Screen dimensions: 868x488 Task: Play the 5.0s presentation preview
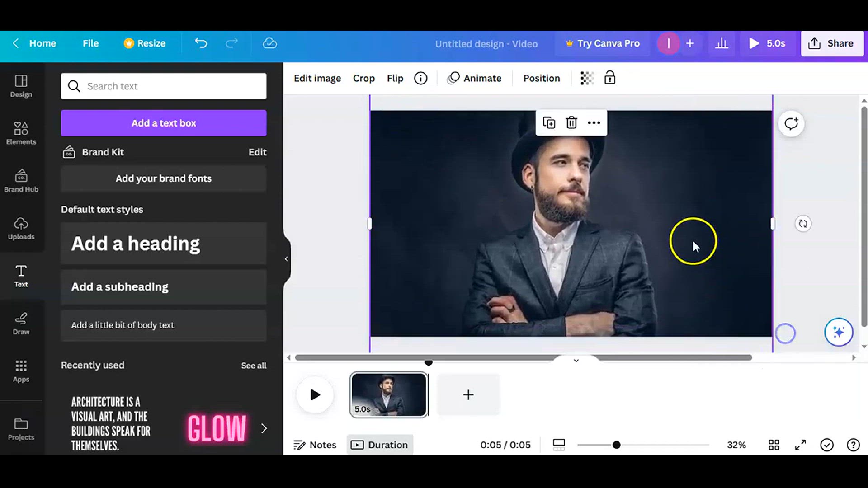pyautogui.click(x=767, y=43)
